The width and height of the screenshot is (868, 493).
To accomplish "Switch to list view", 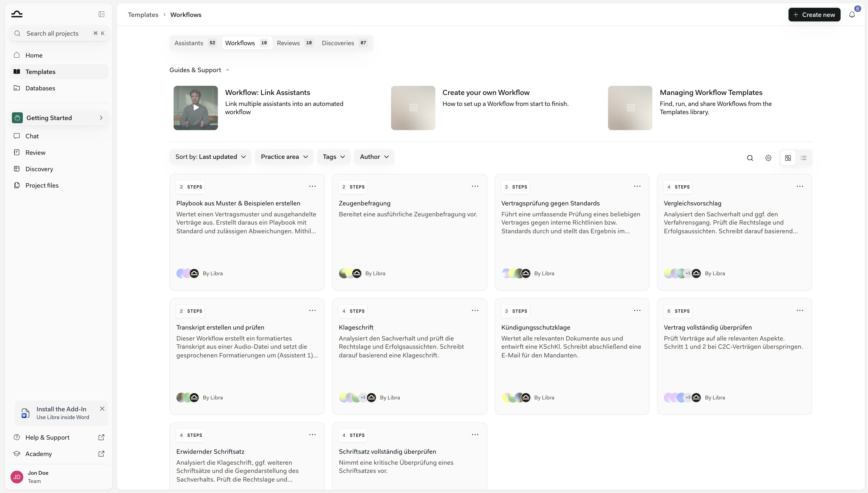I will click(803, 158).
